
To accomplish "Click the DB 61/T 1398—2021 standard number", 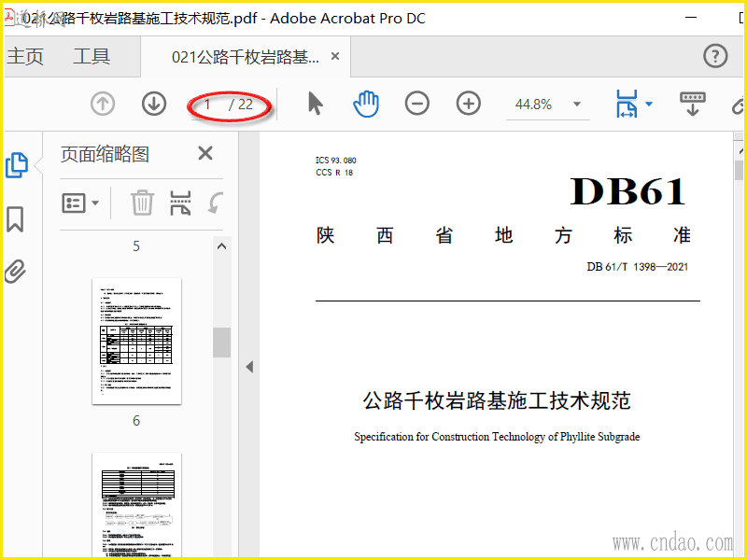I will [638, 267].
